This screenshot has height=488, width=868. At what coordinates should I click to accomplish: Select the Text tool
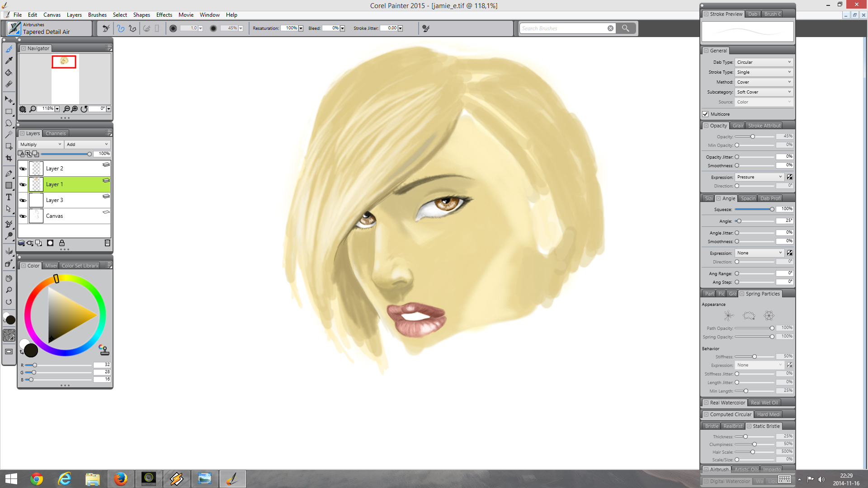(x=9, y=197)
